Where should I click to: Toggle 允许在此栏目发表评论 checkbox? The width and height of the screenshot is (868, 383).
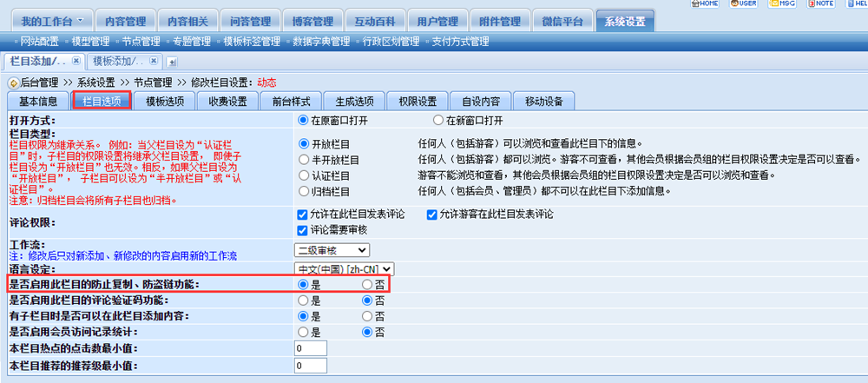(x=302, y=215)
